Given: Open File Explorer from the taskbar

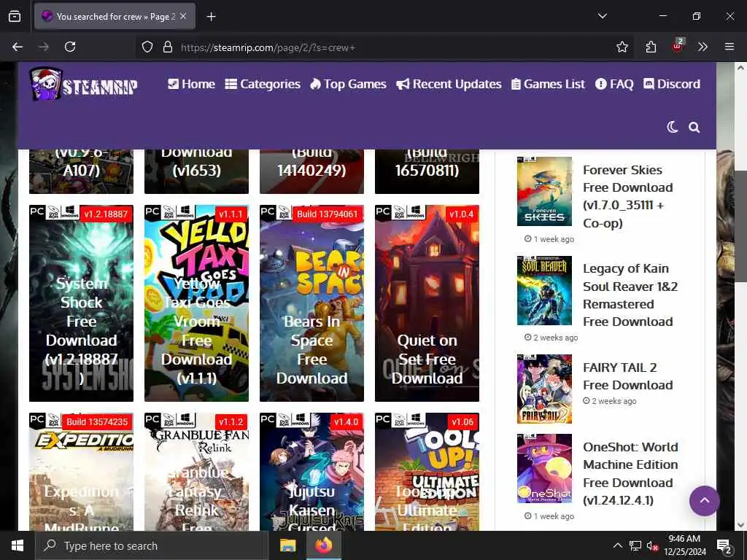Looking at the screenshot, I should [287, 545].
